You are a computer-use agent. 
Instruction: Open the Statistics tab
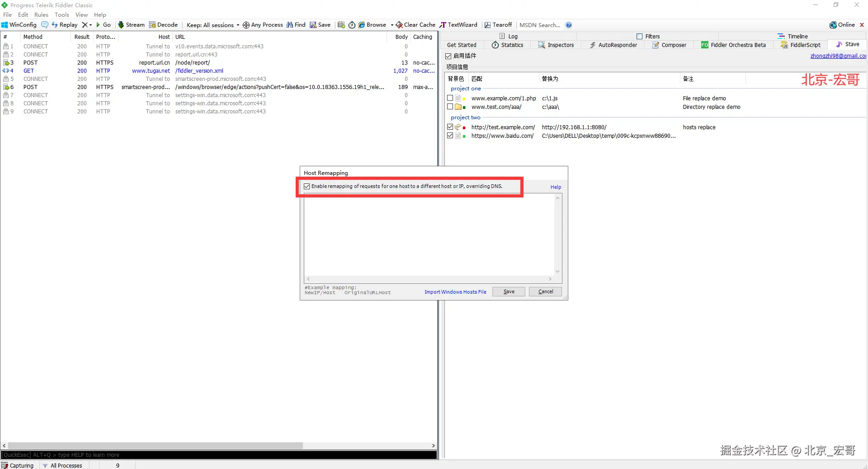[507, 45]
